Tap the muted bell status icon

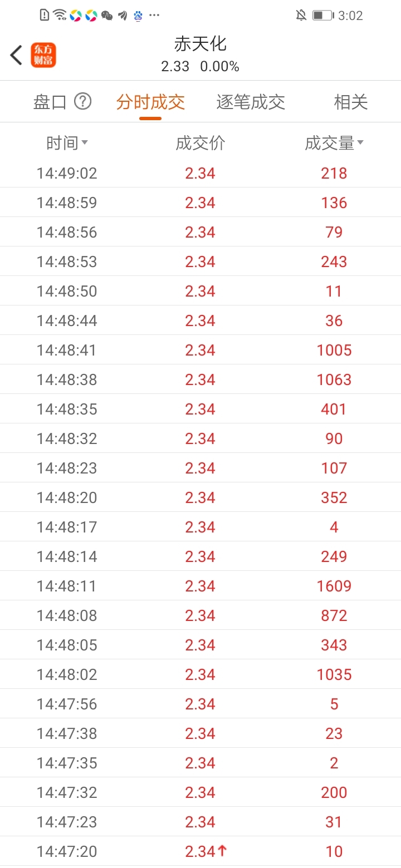point(301,16)
